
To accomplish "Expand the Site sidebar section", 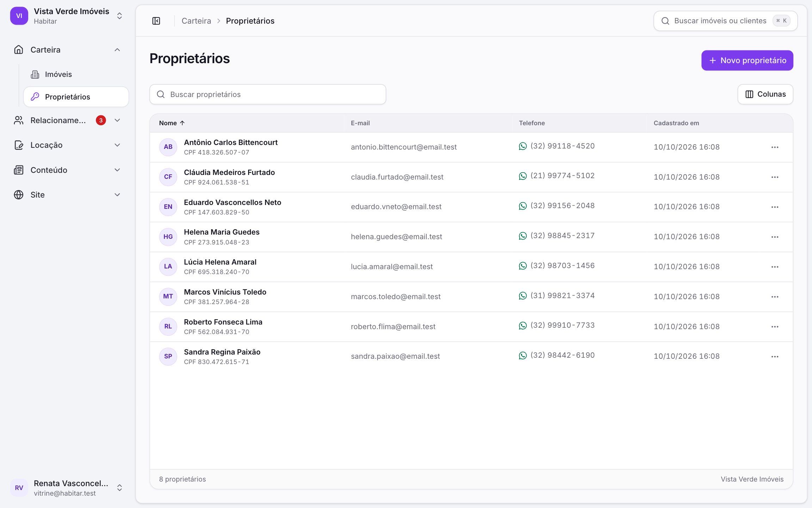I will 68,195.
